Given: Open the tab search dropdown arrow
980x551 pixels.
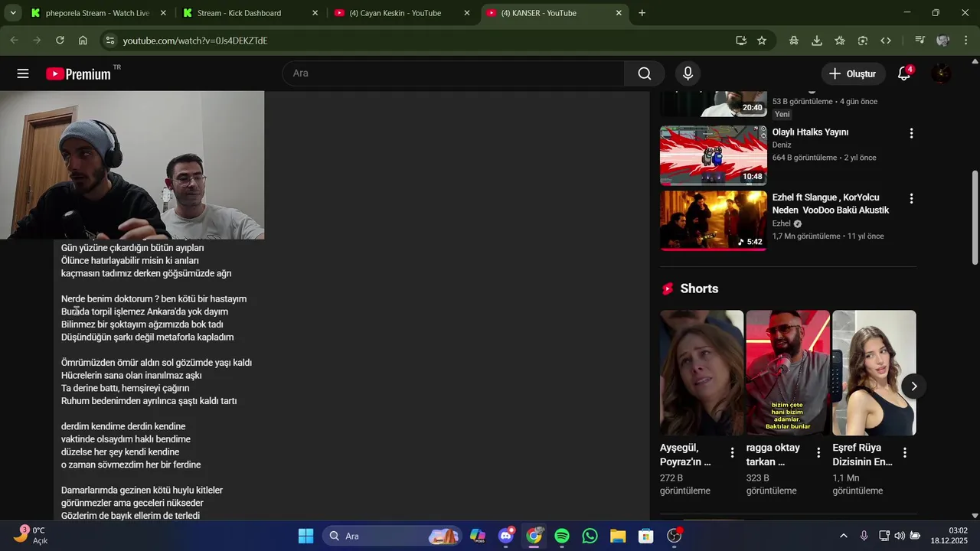Looking at the screenshot, I should [13, 13].
